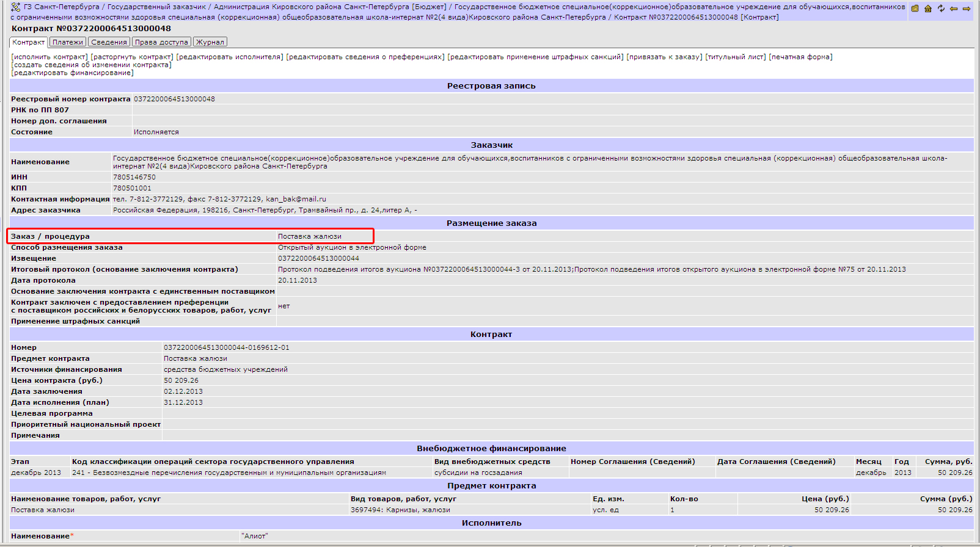Open the Платежи tab

point(68,42)
